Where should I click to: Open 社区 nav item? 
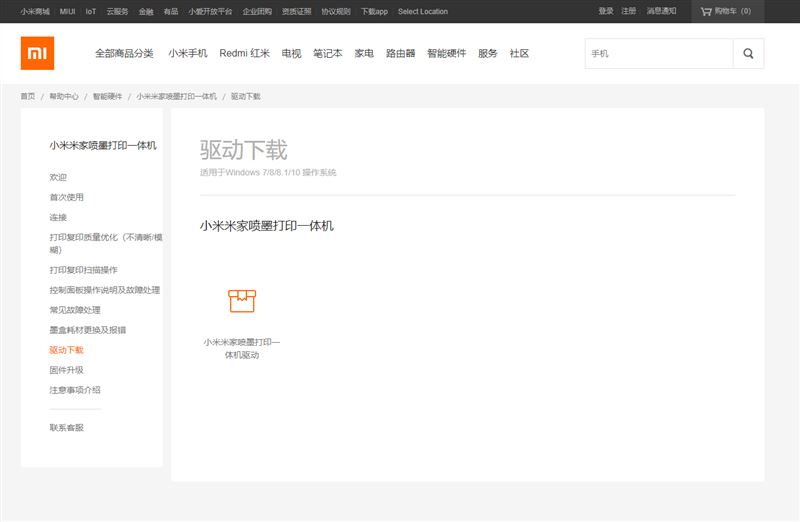pyautogui.click(x=519, y=53)
